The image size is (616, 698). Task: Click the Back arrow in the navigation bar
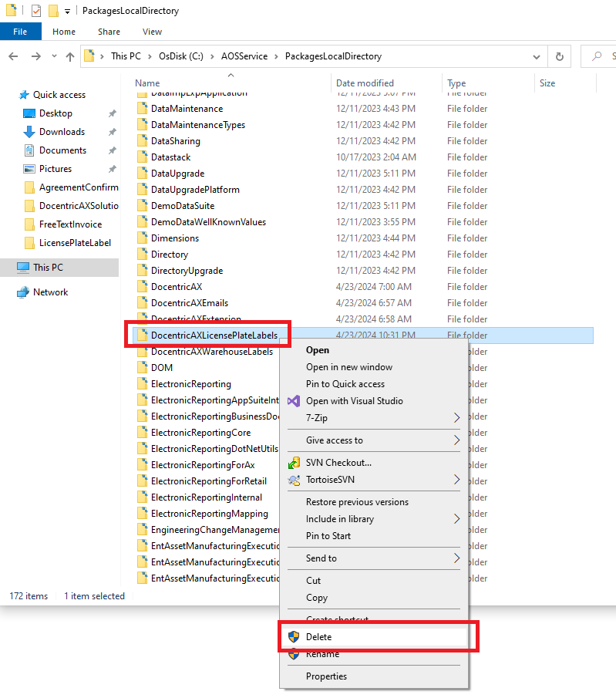(14, 56)
